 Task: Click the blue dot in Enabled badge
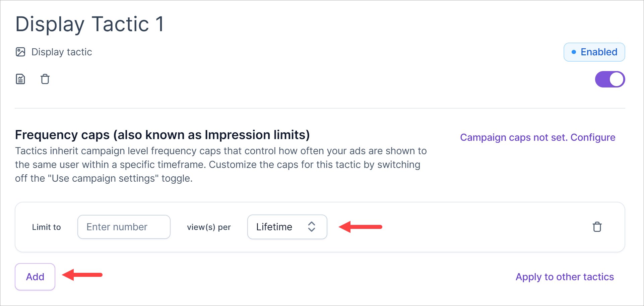pos(574,52)
